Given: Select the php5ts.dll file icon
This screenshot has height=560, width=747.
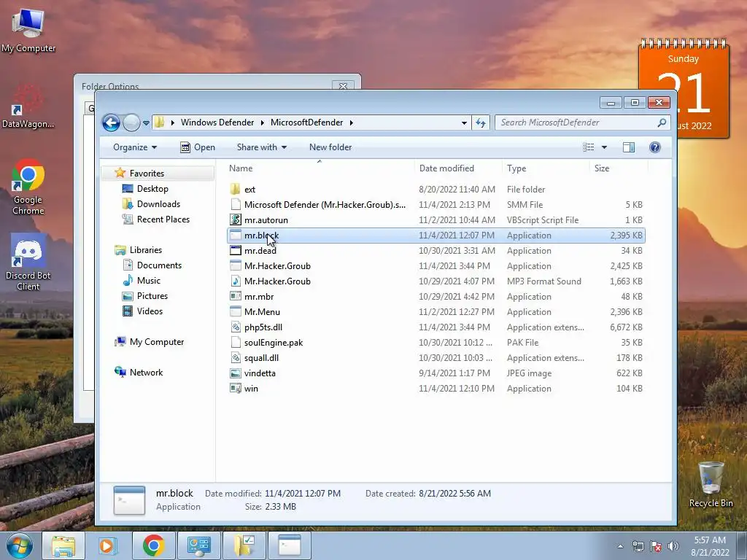Looking at the screenshot, I should (236, 327).
